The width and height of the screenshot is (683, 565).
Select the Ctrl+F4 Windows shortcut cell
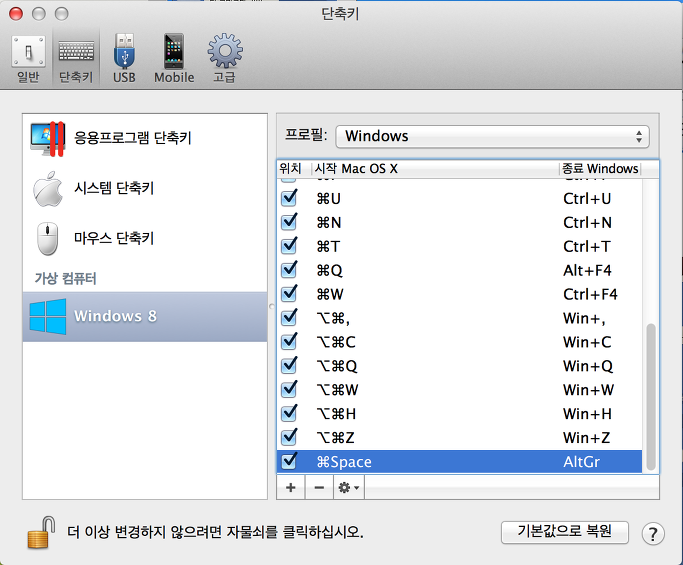pos(590,294)
